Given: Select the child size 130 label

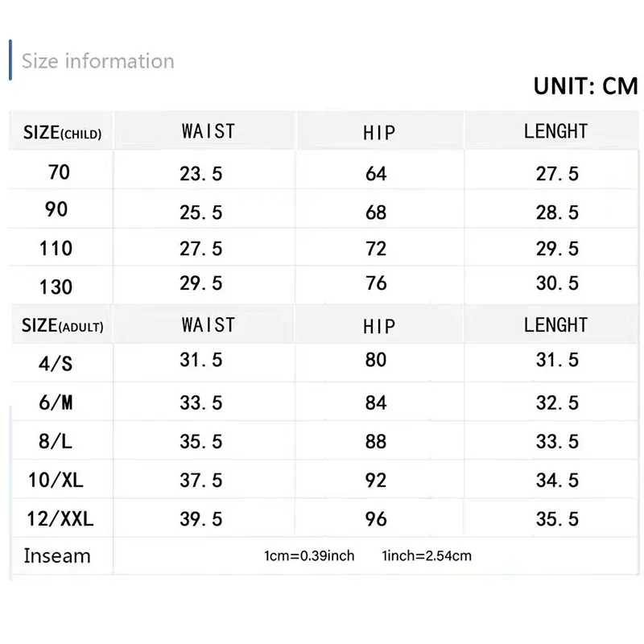Looking at the screenshot, I should click(x=56, y=287).
